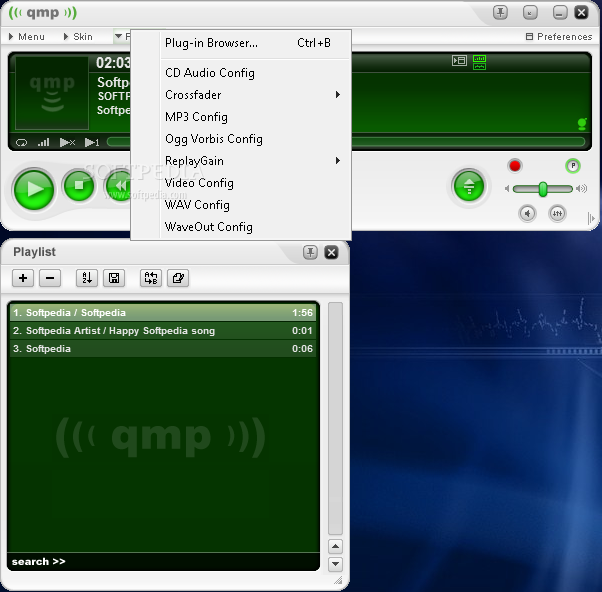Minimize the QMP player window
Viewport: 602px width, 592px height.
tap(560, 13)
